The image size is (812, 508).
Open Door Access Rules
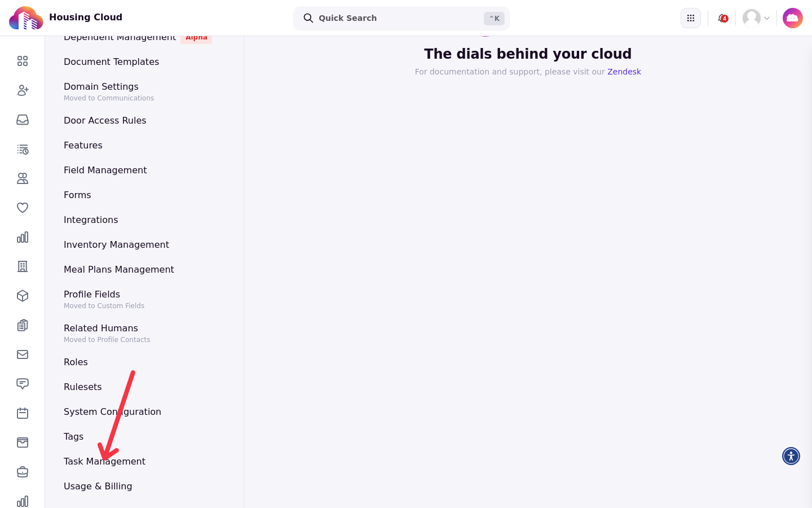pyautogui.click(x=105, y=120)
